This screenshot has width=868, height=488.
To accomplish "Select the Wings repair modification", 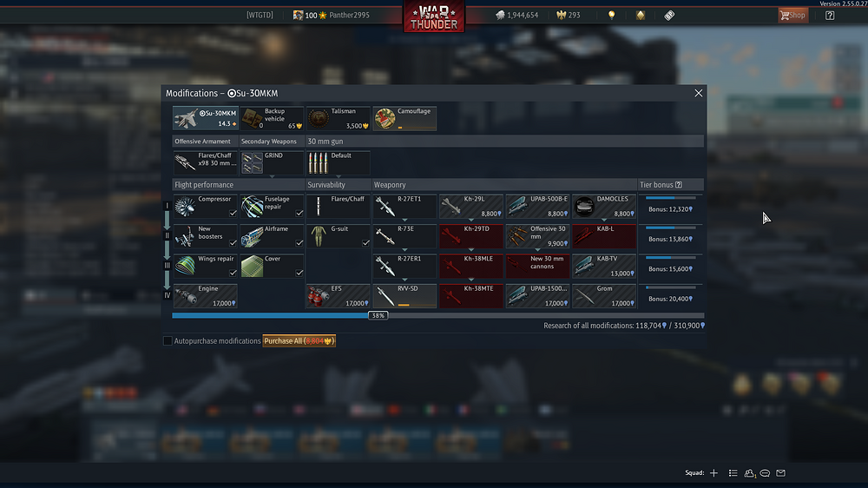I will (x=206, y=266).
